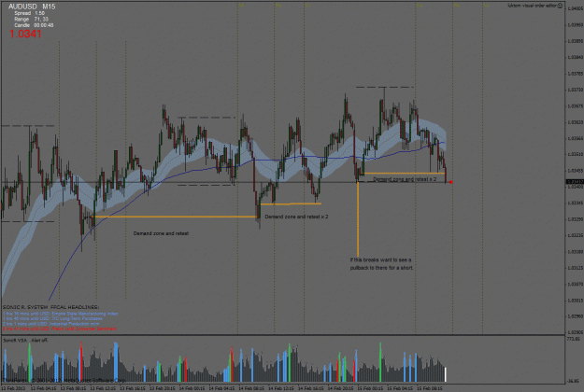Click the red 1.0341 price readout
Viewport: 584px width, 392px height.
point(25,34)
